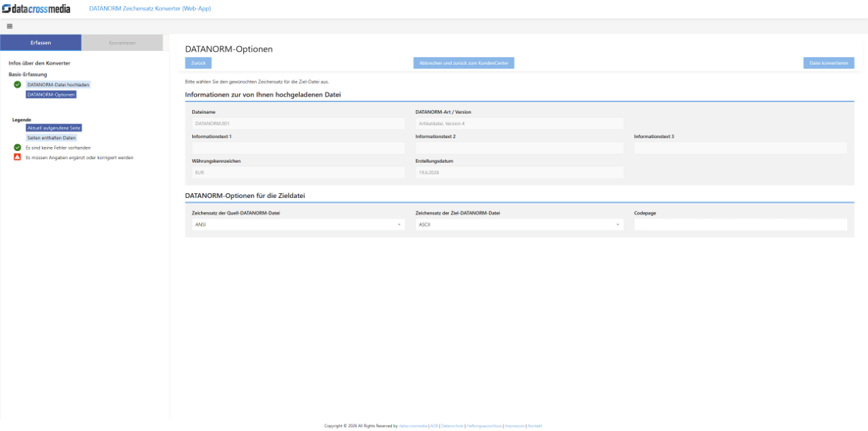868x431 pixels.
Task: Click 'Seiten enthalten Daten' legend entry
Action: point(52,138)
